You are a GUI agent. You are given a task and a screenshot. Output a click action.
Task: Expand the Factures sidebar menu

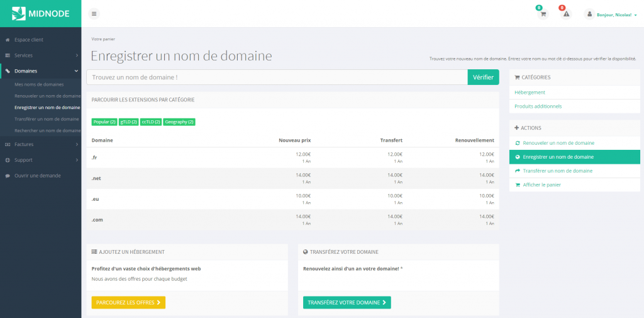point(40,144)
